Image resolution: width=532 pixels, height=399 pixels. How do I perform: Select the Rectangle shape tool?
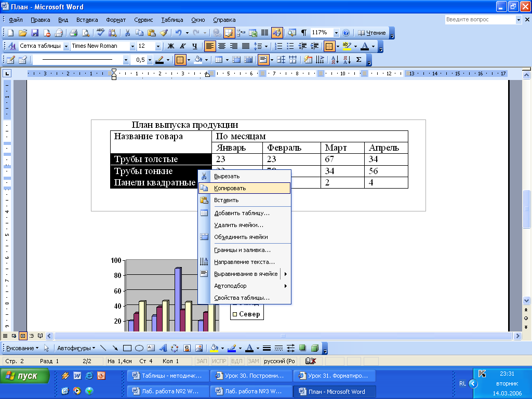(x=127, y=348)
